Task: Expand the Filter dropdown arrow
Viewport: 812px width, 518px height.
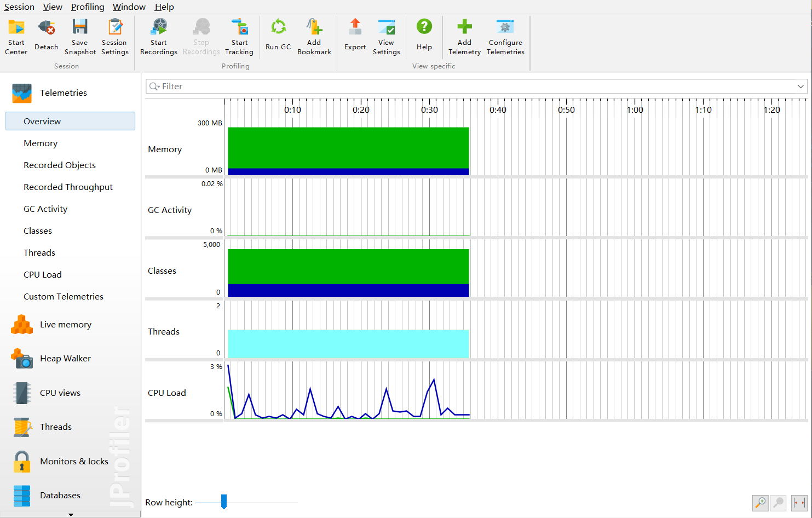Action: (x=801, y=87)
